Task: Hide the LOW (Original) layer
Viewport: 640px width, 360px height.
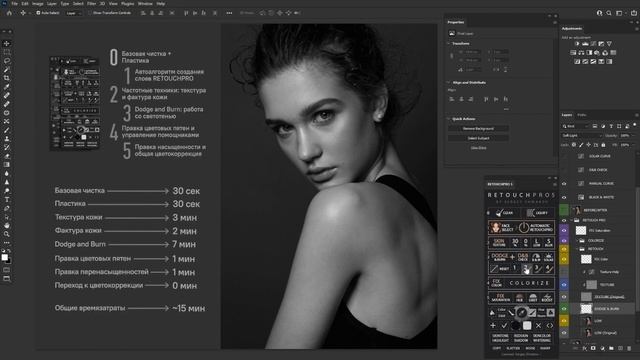Action: (x=564, y=333)
